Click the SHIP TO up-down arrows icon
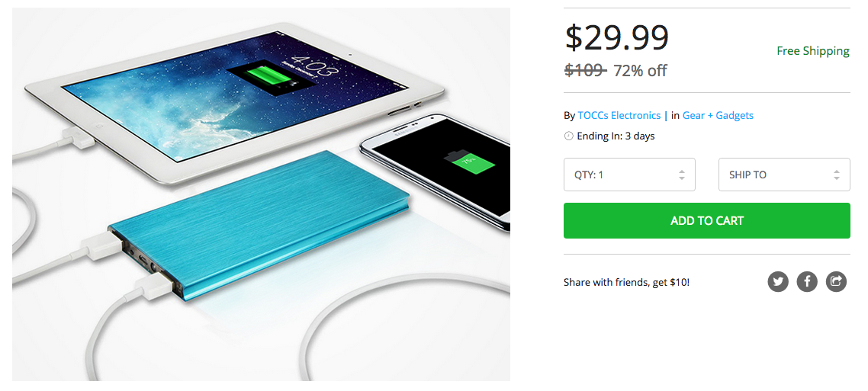This screenshot has height=391, width=868. tap(837, 175)
